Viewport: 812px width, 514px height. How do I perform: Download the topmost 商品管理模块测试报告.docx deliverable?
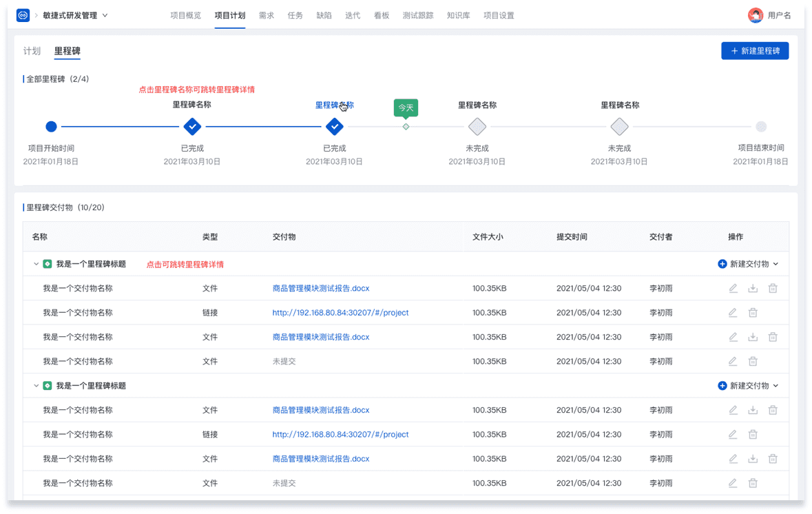[753, 289]
